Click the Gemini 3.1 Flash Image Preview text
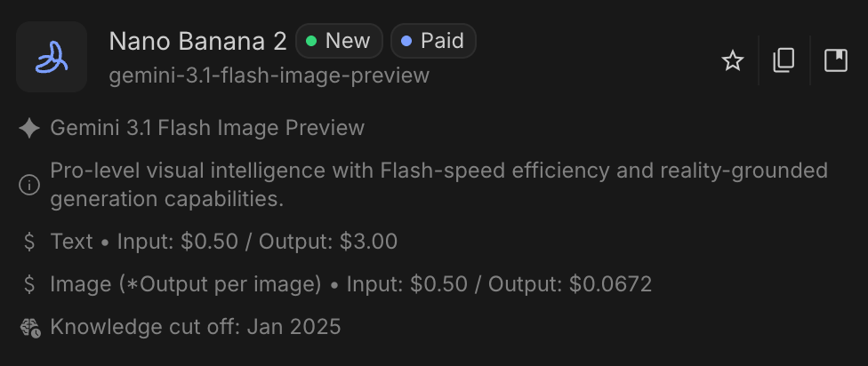This screenshot has width=868, height=366. (207, 128)
